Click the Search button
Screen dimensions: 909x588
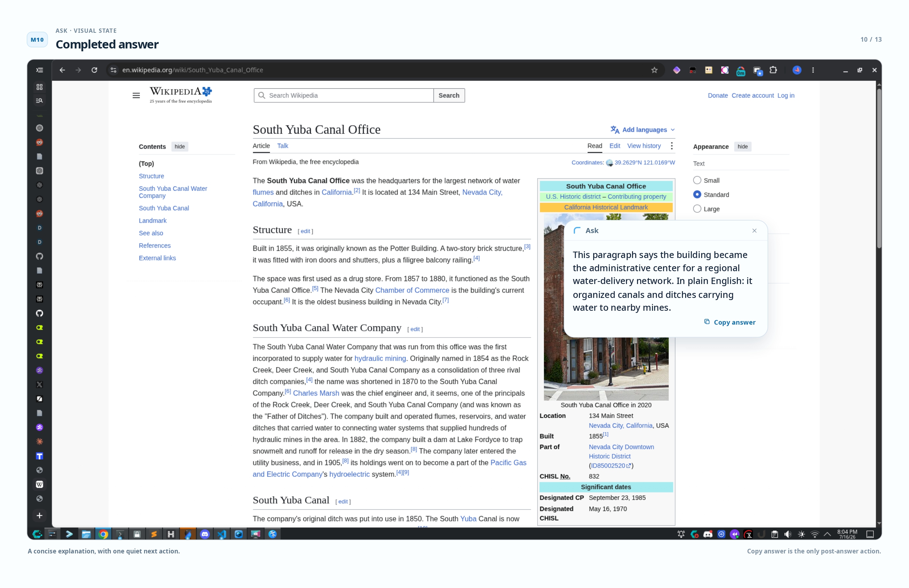point(449,96)
